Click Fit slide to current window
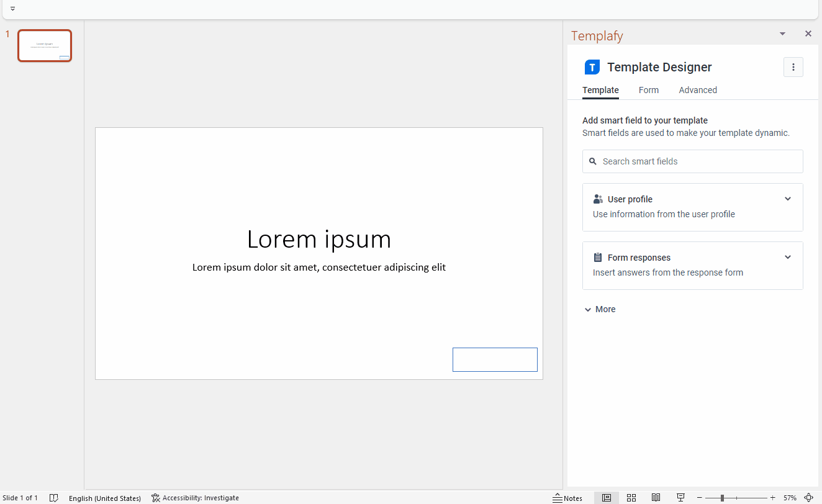This screenshot has height=504, width=822. pyautogui.click(x=809, y=497)
